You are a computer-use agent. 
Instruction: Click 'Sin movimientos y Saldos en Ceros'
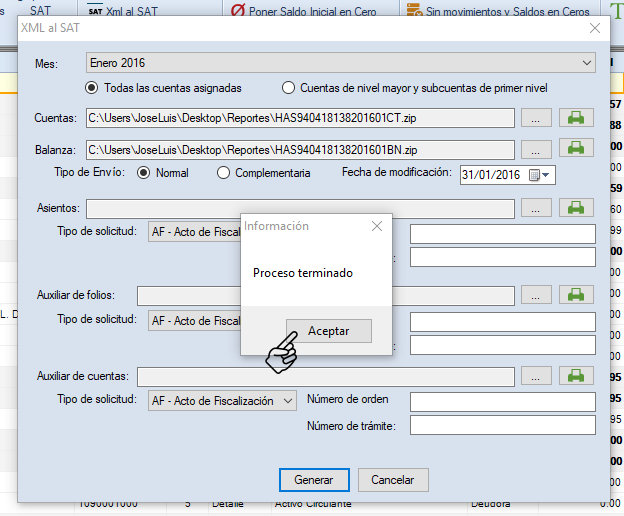pos(498,12)
